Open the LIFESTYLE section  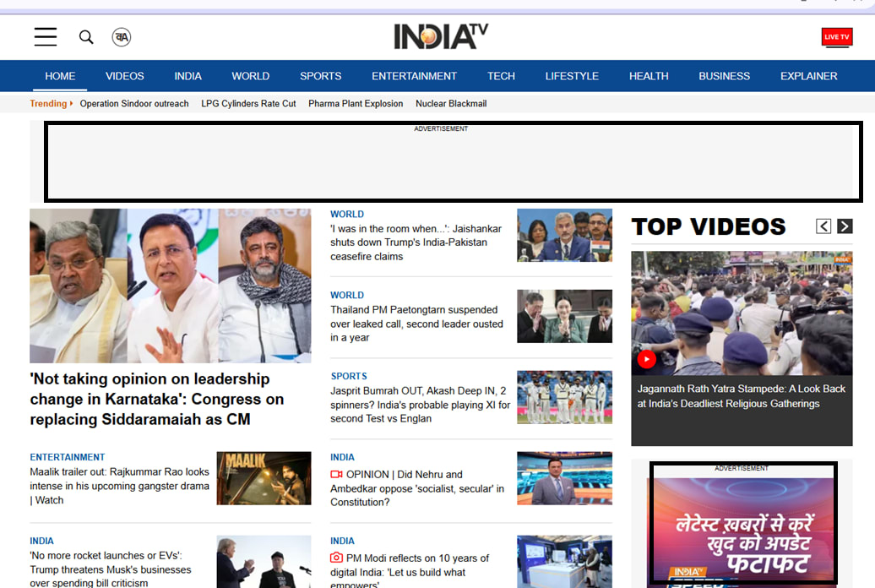tap(572, 76)
